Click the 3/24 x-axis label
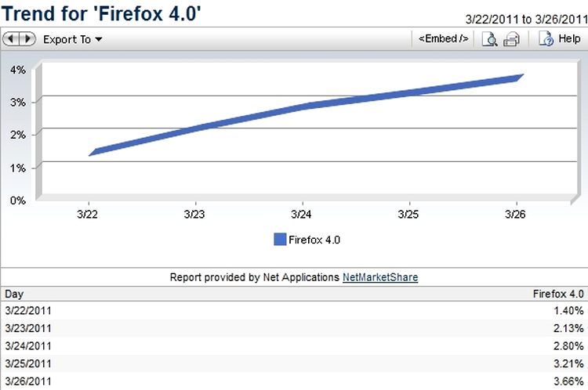Screen dimensions: 588x390 (x=301, y=215)
